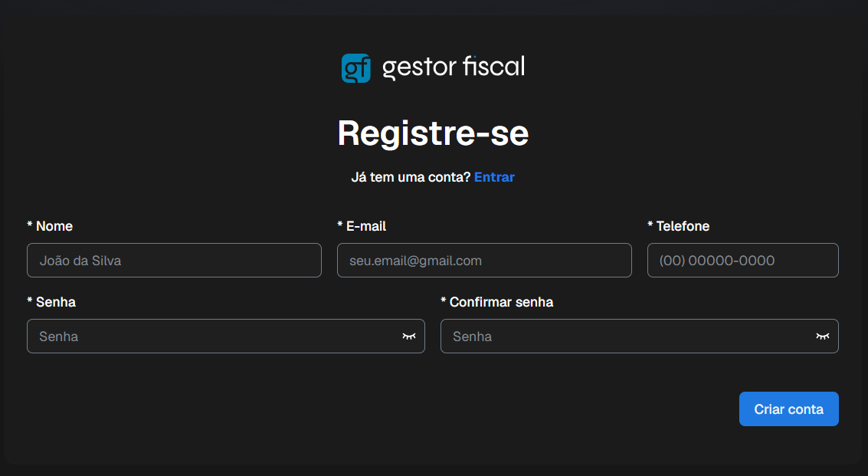This screenshot has height=476, width=868.
Task: Click the Registre-se heading
Action: [x=434, y=133]
